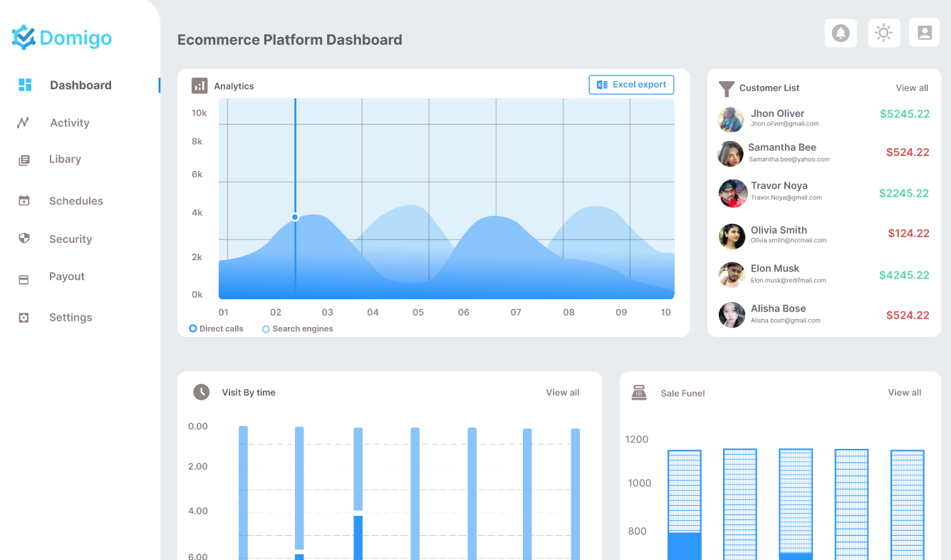Open Samantha Bee customer avatar
951x560 pixels.
coord(730,154)
